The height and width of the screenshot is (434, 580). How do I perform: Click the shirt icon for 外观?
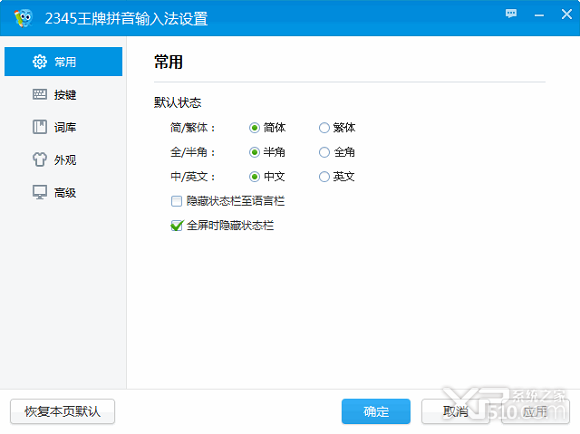40,159
